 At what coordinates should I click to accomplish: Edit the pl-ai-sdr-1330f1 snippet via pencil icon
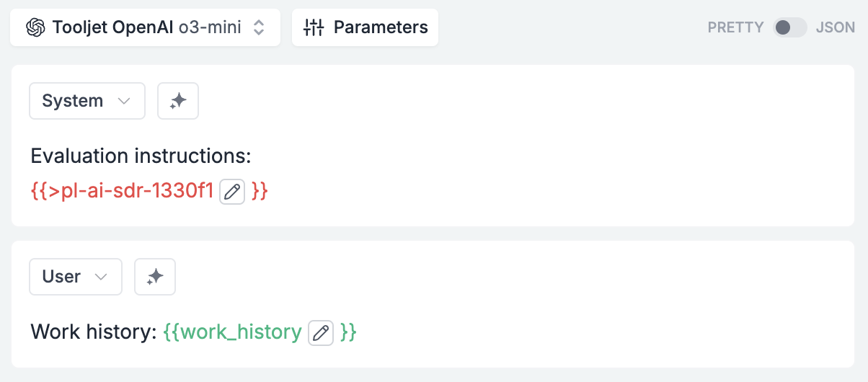[x=232, y=192]
